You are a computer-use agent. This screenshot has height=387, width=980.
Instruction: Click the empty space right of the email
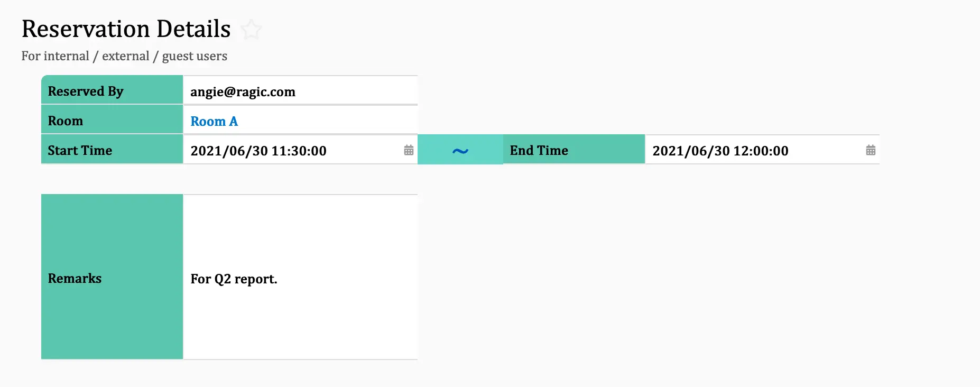357,91
